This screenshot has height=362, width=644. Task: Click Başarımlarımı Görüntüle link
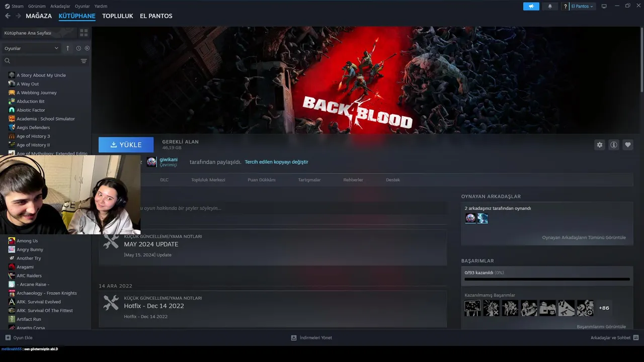pyautogui.click(x=601, y=326)
